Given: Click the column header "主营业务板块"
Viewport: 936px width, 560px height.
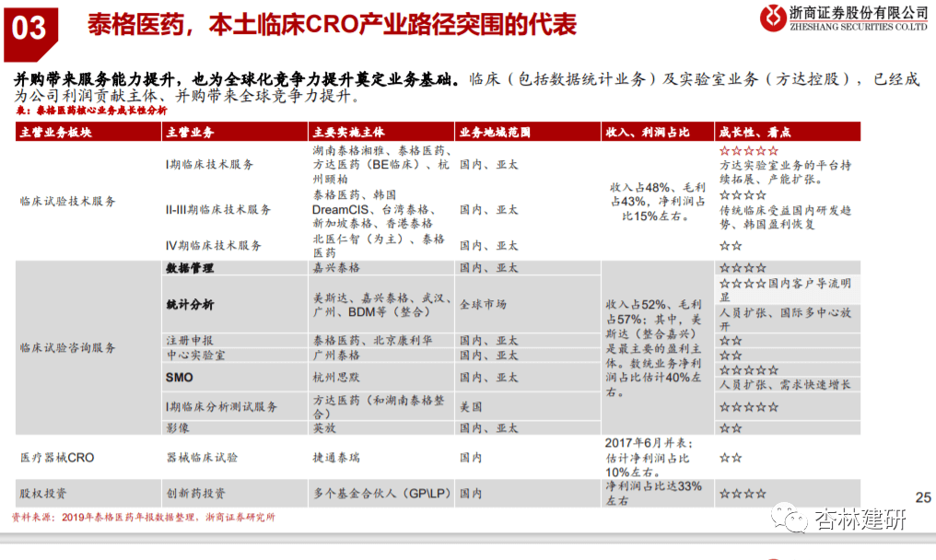Looking at the screenshot, I should point(55,132).
